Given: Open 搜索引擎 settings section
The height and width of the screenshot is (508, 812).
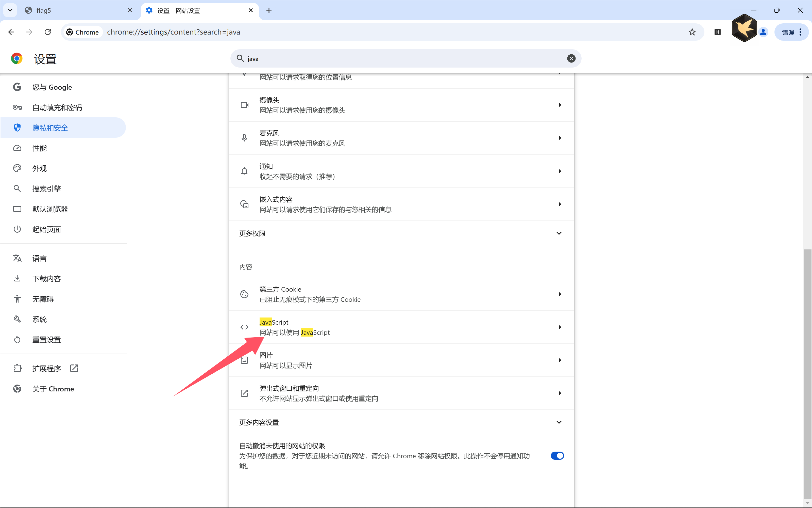Looking at the screenshot, I should point(63,189).
